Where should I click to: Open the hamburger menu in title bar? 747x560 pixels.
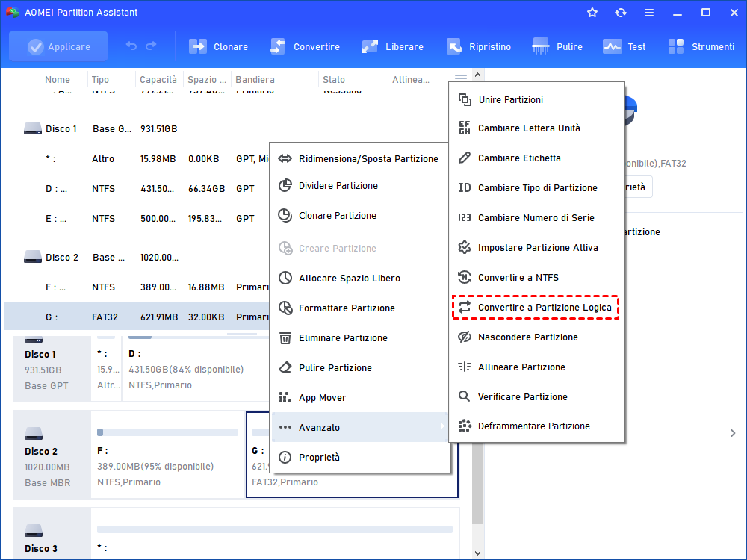coord(649,13)
